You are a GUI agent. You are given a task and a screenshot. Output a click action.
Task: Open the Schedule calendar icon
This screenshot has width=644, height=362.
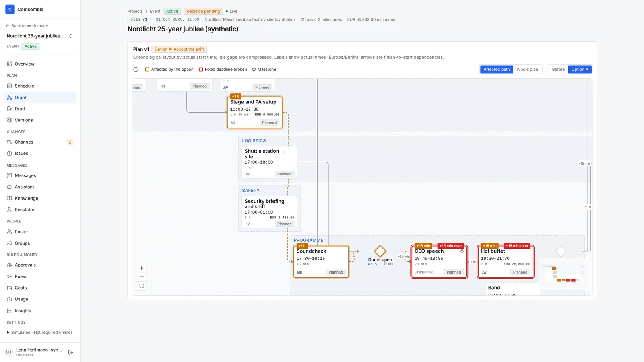(9, 86)
